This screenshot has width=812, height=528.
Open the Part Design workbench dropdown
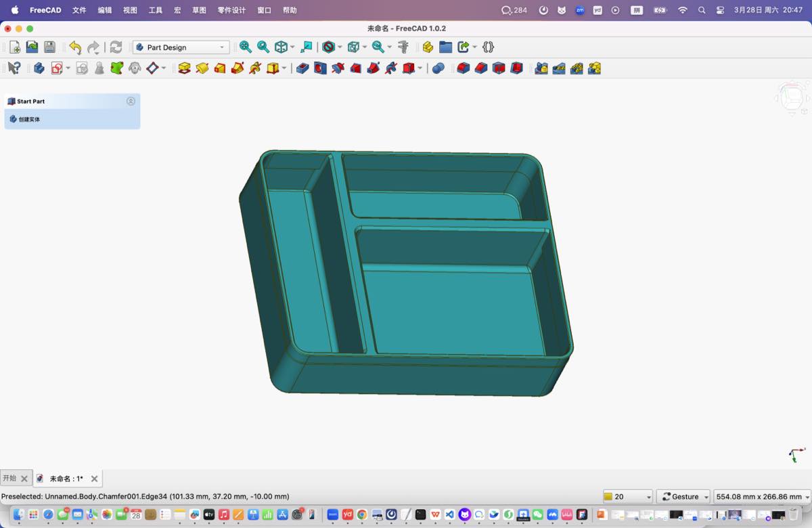[181, 47]
